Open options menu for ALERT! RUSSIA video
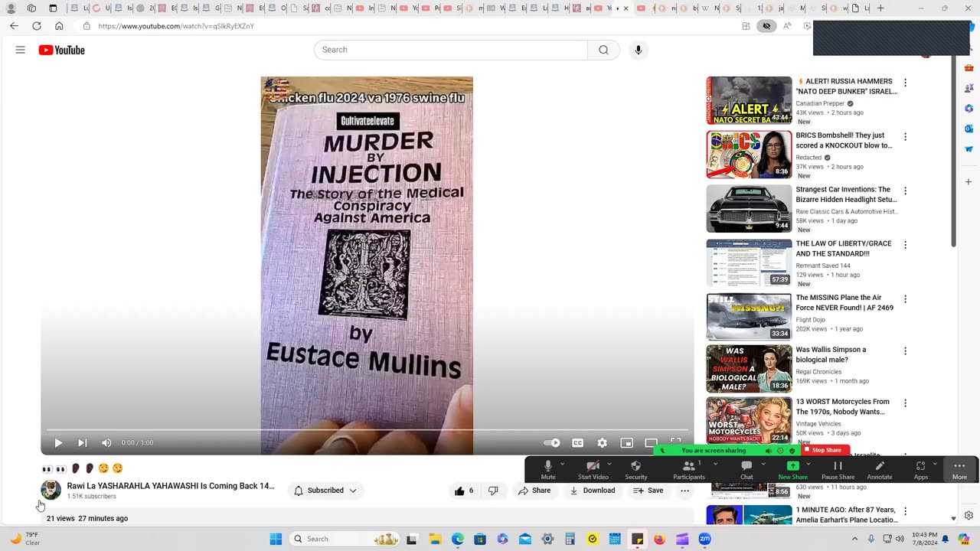This screenshot has height=551, width=980. coord(905,83)
